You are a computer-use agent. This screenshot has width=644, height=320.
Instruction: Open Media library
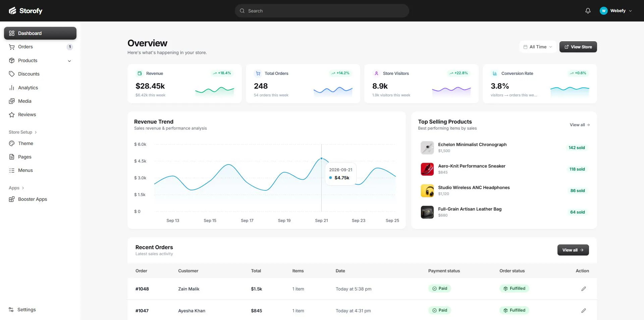[40, 101]
